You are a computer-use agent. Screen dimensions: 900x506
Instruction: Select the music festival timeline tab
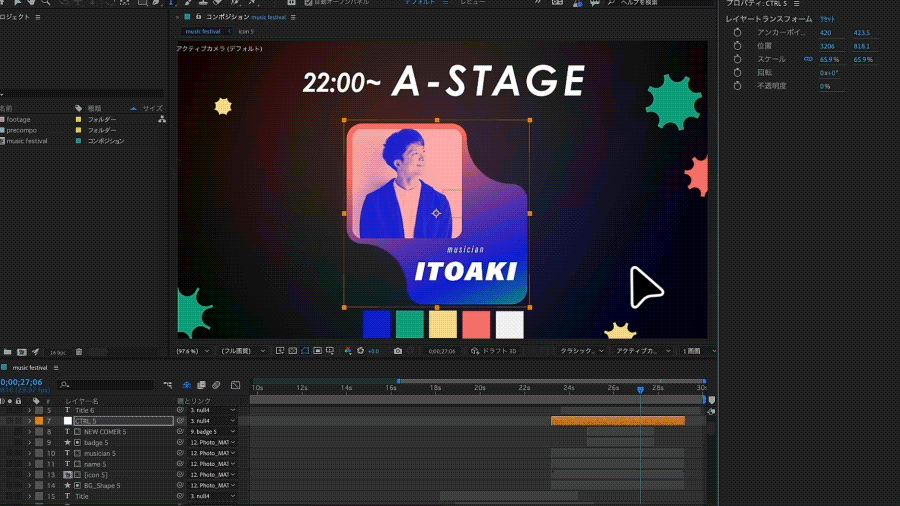(30, 368)
